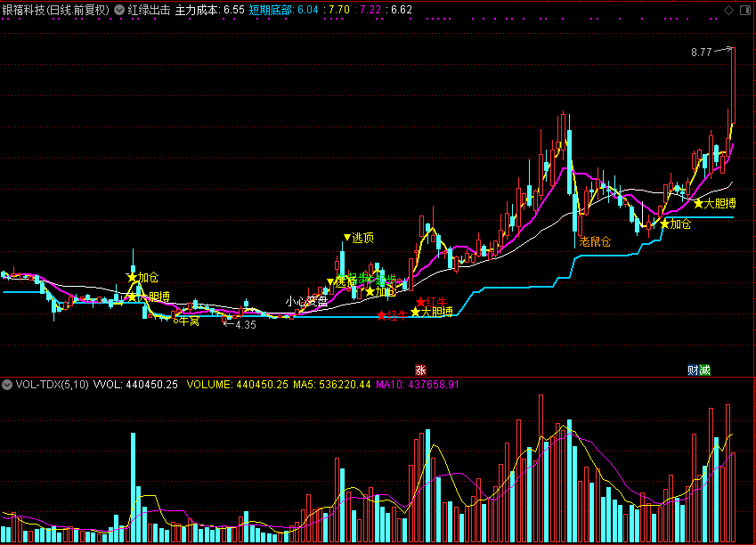Toggle the side panel icon at top-right
756x545 pixels.
[x=745, y=10]
